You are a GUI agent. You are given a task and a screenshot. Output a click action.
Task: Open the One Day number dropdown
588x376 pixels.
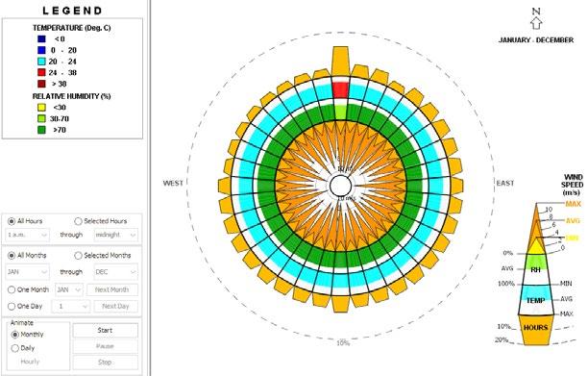coord(70,307)
